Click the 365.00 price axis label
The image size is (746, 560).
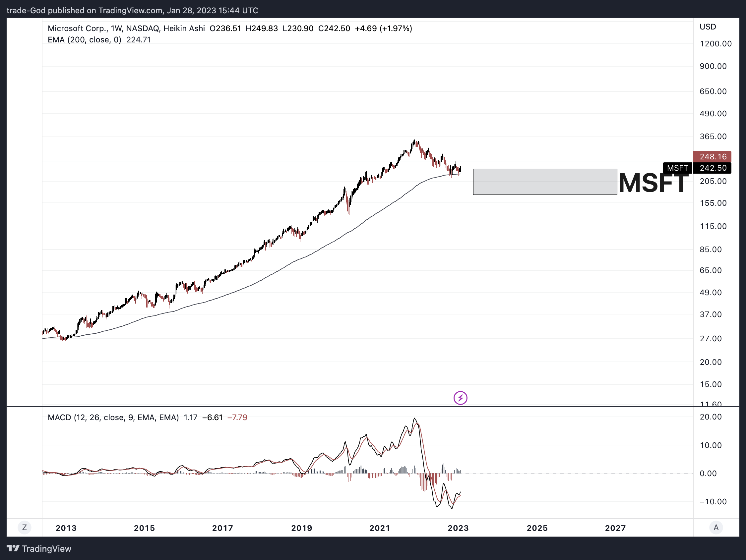point(713,136)
